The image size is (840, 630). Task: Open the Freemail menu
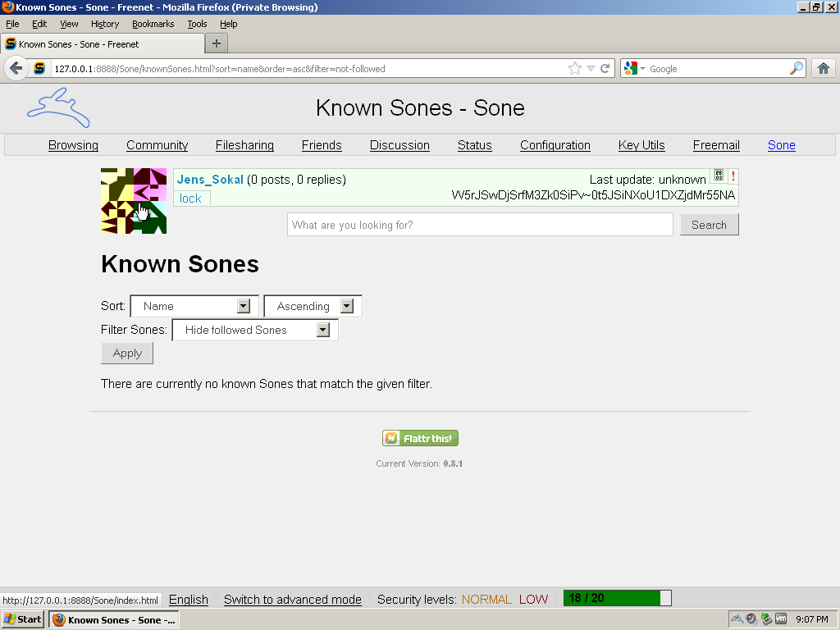[x=716, y=145]
